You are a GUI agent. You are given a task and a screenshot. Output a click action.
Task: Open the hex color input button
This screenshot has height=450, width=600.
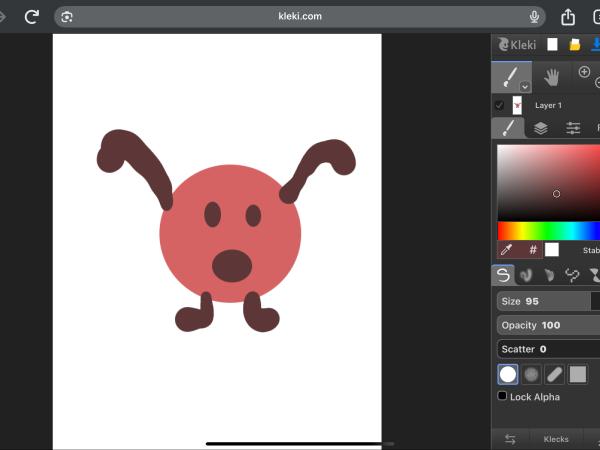click(x=532, y=249)
